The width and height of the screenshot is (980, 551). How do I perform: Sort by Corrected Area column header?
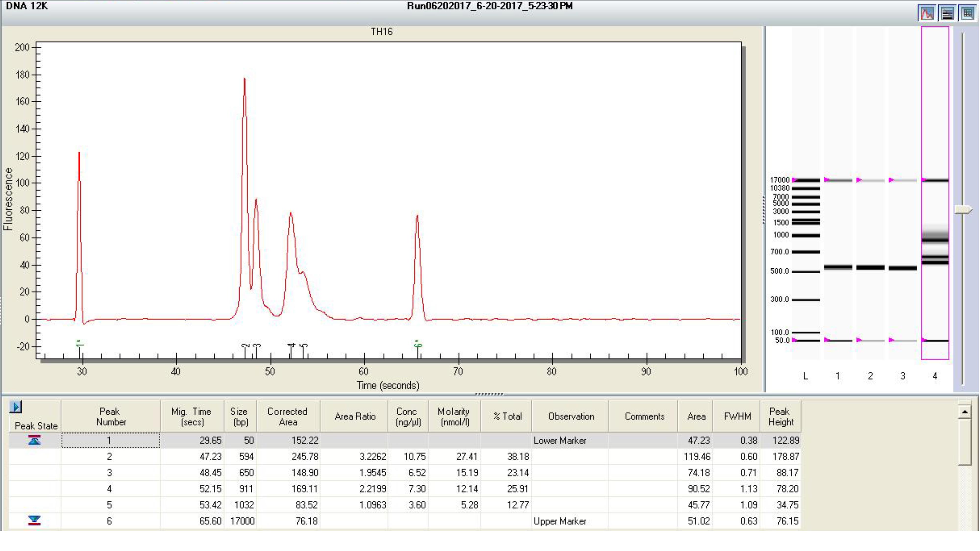288,416
